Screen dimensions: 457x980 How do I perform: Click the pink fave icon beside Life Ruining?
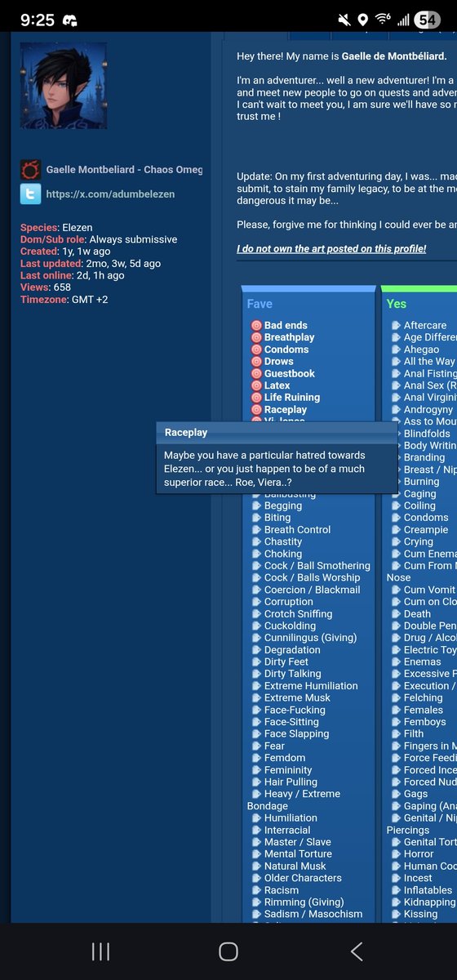(256, 398)
